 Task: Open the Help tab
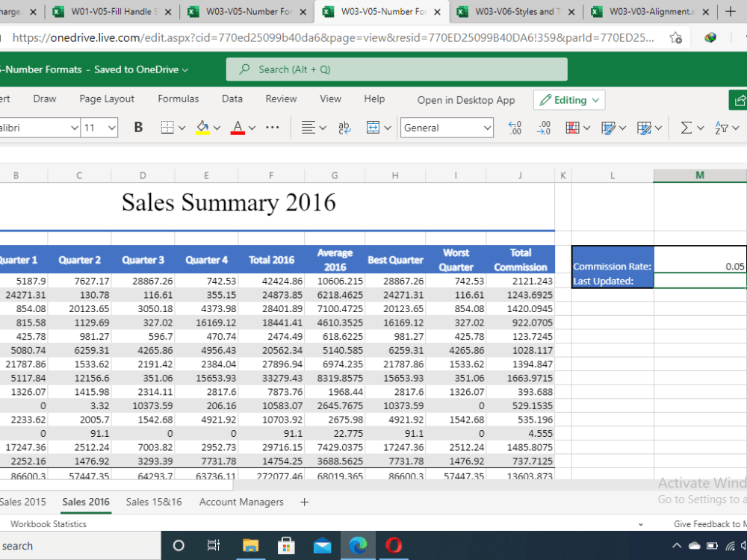pyautogui.click(x=374, y=99)
